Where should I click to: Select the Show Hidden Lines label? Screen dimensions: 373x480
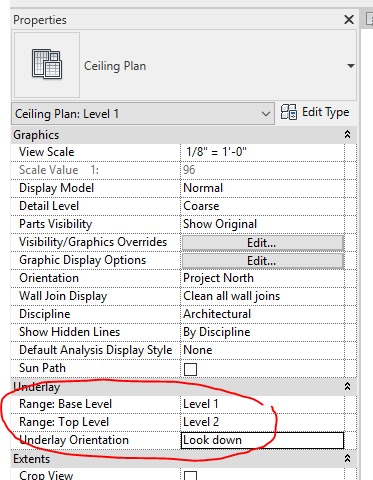click(x=69, y=332)
